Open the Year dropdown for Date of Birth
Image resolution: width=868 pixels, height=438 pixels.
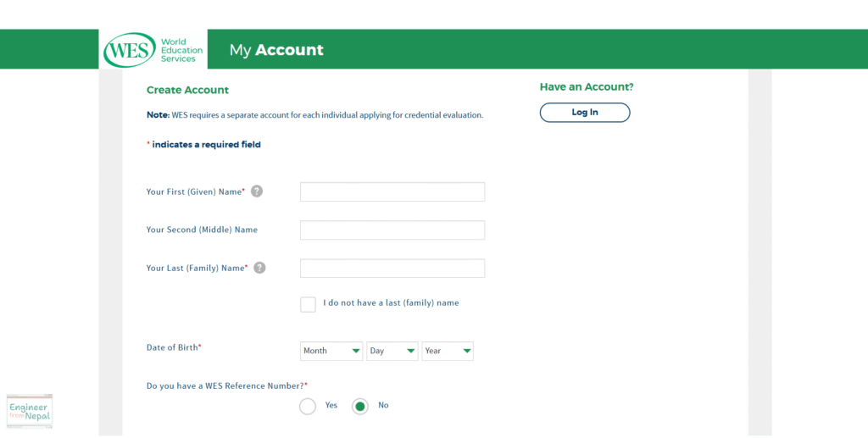pyautogui.click(x=448, y=352)
